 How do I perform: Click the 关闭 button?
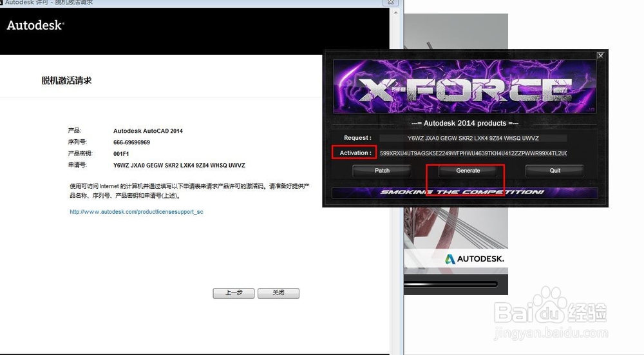278,293
